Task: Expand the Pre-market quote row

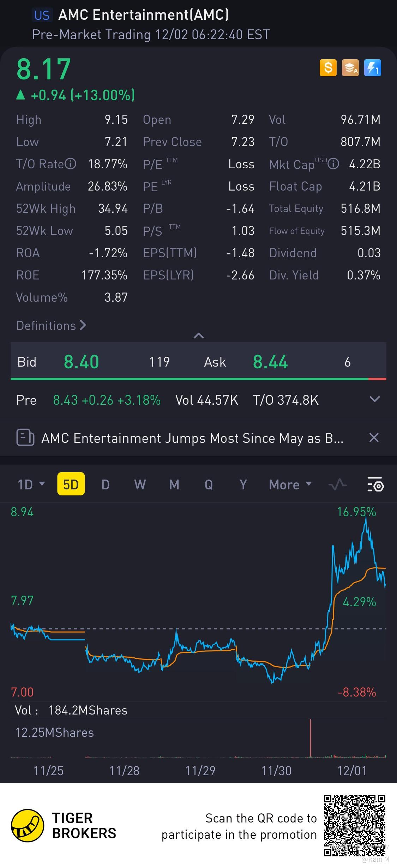Action: tap(374, 399)
